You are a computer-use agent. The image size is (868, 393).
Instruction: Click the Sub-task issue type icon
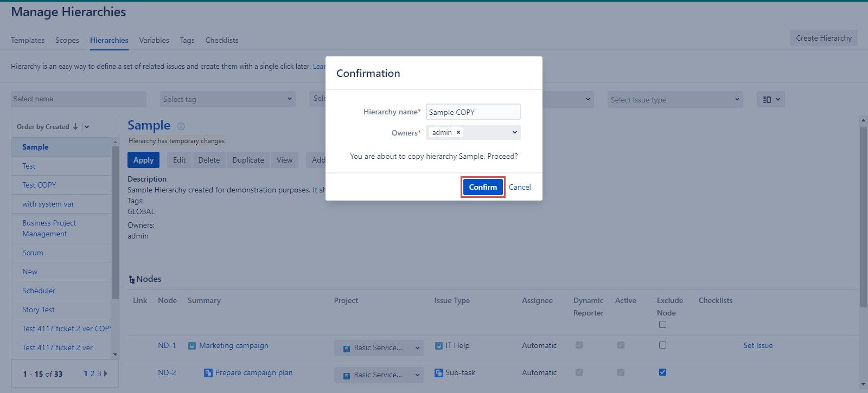[438, 373]
